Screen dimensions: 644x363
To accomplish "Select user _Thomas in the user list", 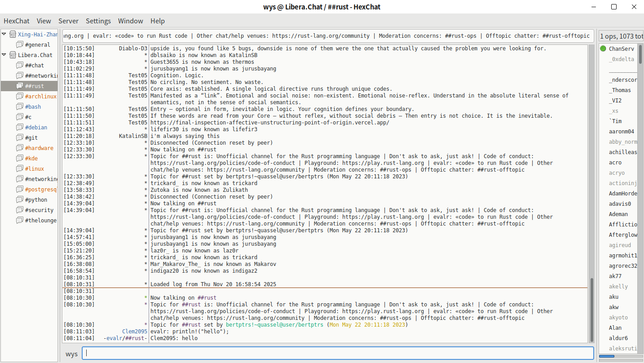I will click(620, 90).
